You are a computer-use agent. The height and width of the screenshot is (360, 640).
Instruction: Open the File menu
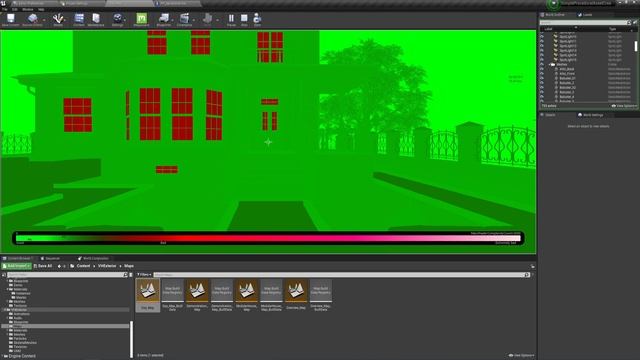pos(4,9)
